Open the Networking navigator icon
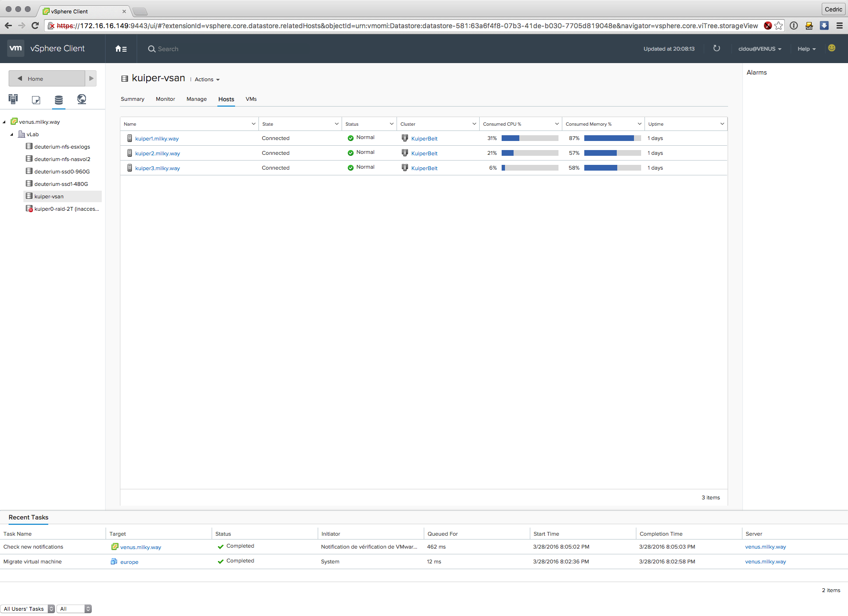848x616 pixels. pos(82,99)
